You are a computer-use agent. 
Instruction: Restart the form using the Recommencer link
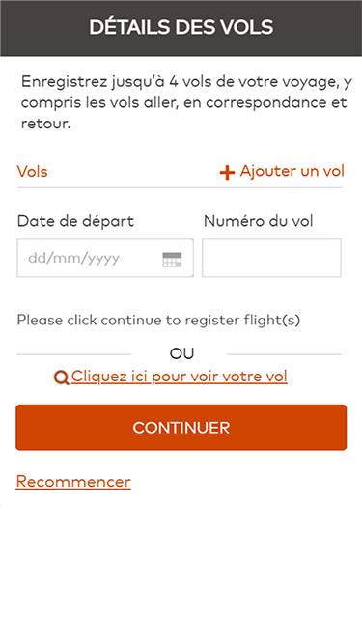point(73,482)
